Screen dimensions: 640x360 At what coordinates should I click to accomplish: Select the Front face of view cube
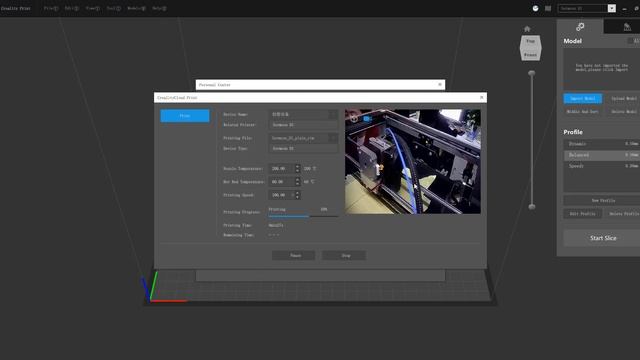pos(530,54)
